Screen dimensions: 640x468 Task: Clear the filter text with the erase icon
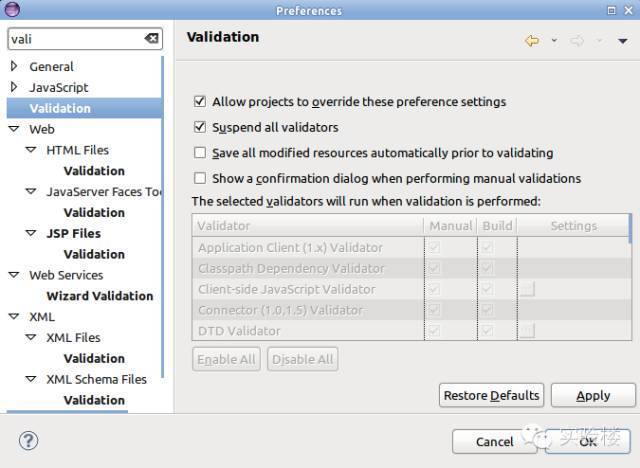point(151,38)
